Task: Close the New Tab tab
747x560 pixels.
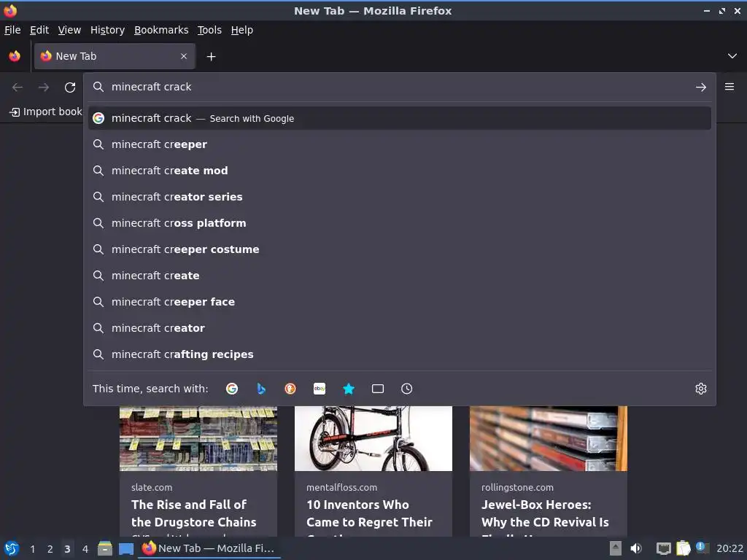Action: [184, 56]
